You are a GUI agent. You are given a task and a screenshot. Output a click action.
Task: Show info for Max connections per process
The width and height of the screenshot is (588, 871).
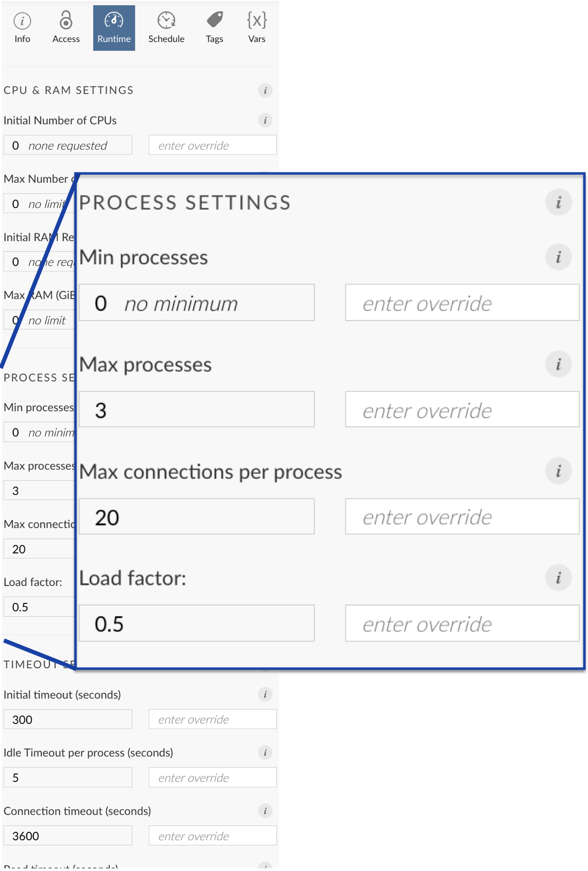pos(558,471)
